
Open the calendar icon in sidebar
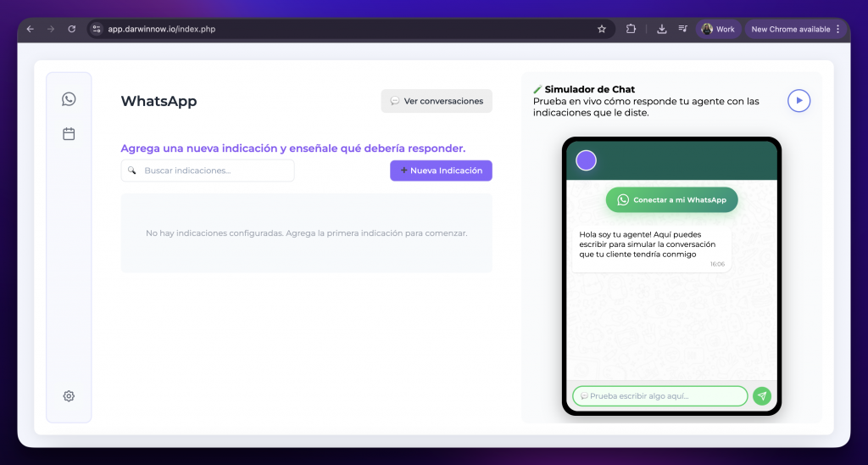pyautogui.click(x=69, y=134)
